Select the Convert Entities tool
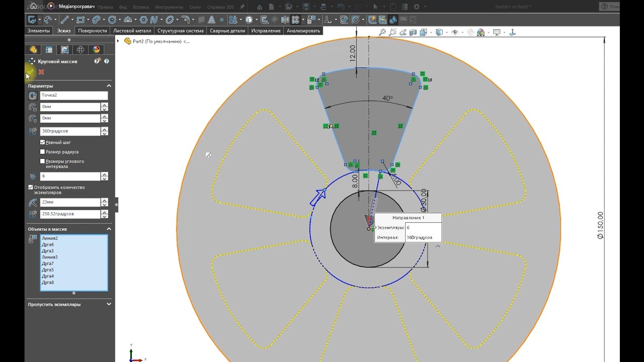This screenshot has height=362, width=644. coord(249,20)
